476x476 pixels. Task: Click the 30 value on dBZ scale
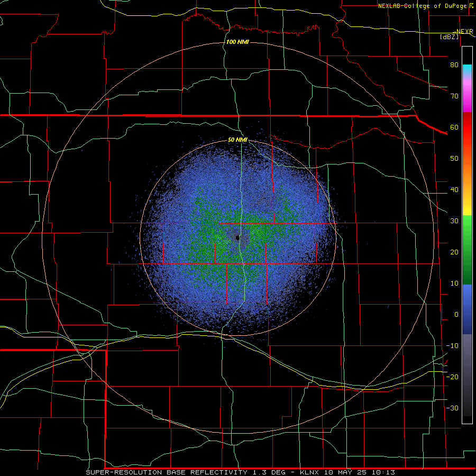(454, 221)
